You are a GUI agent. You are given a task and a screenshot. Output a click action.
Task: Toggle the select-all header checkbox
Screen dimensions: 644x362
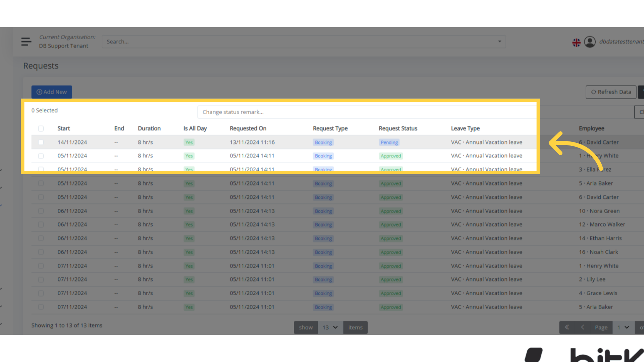pos(41,129)
